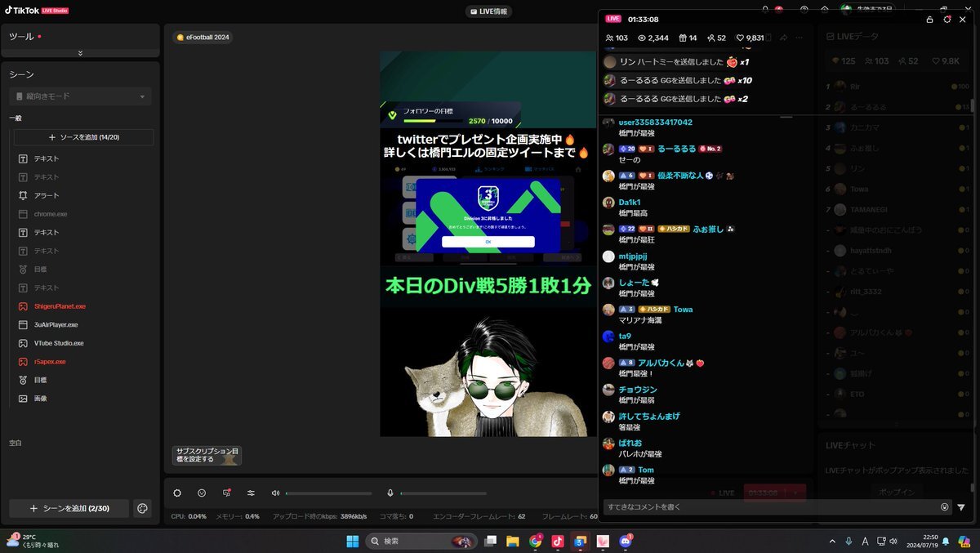
Task: Open the LIVE情報 tab at top
Action: pos(488,11)
